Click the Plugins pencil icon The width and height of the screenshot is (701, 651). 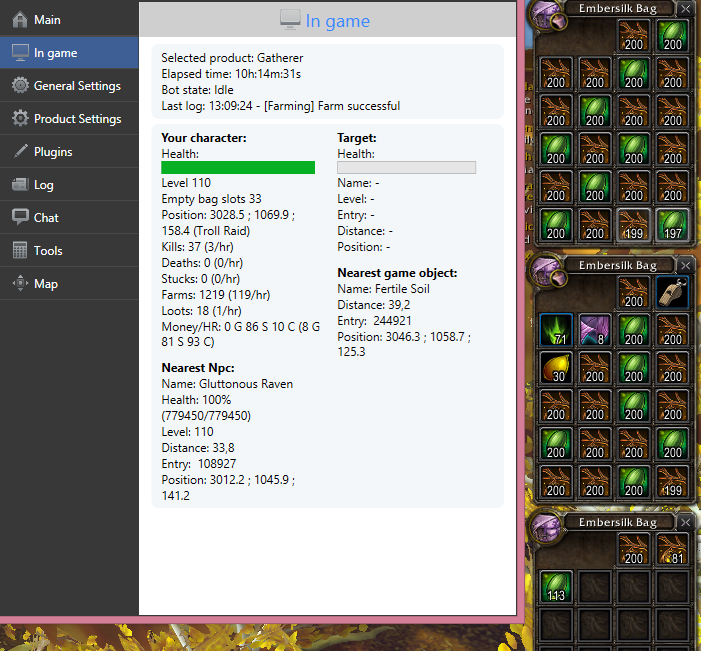[20, 152]
